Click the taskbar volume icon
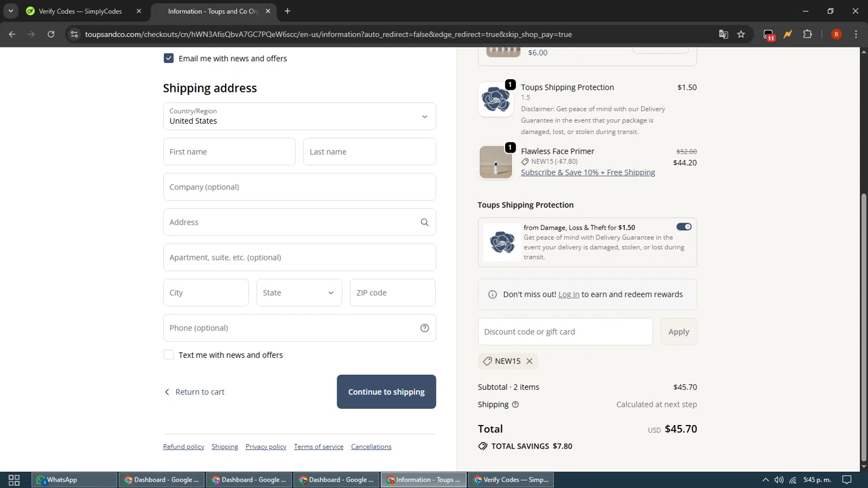868x488 pixels. pyautogui.click(x=779, y=480)
